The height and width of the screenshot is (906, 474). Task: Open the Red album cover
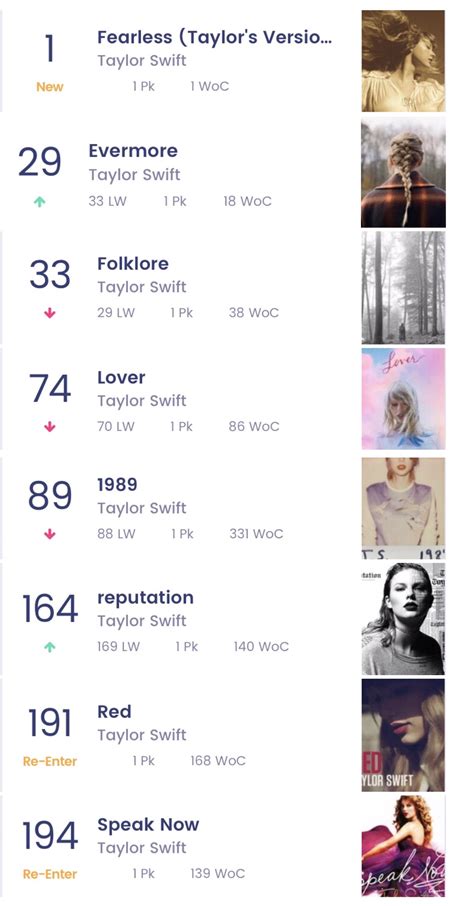[x=403, y=735]
